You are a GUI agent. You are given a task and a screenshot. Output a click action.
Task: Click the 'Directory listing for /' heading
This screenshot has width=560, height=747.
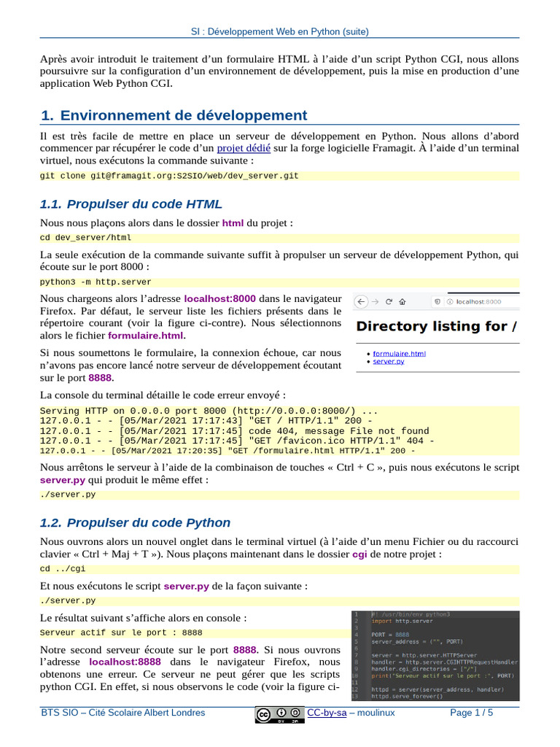(436, 326)
